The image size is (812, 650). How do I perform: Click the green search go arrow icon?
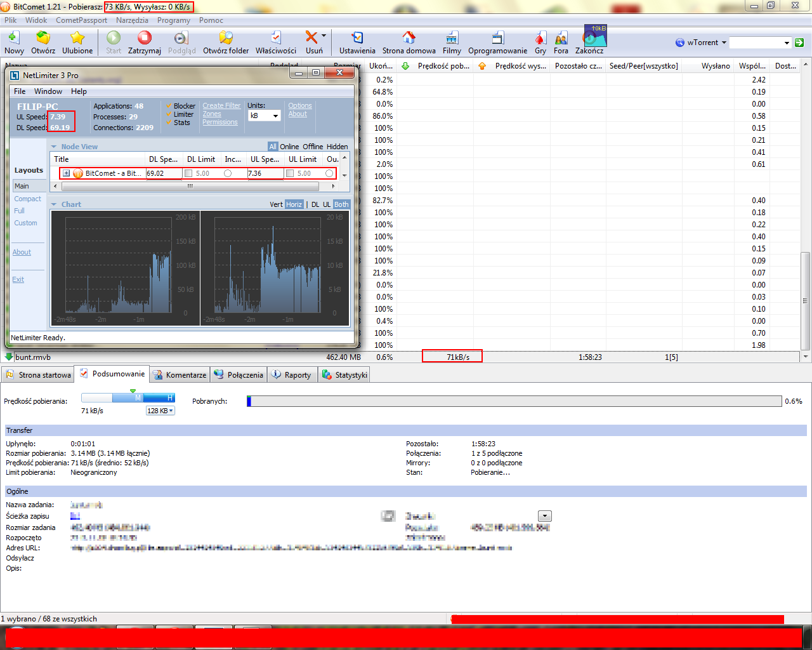[799, 43]
